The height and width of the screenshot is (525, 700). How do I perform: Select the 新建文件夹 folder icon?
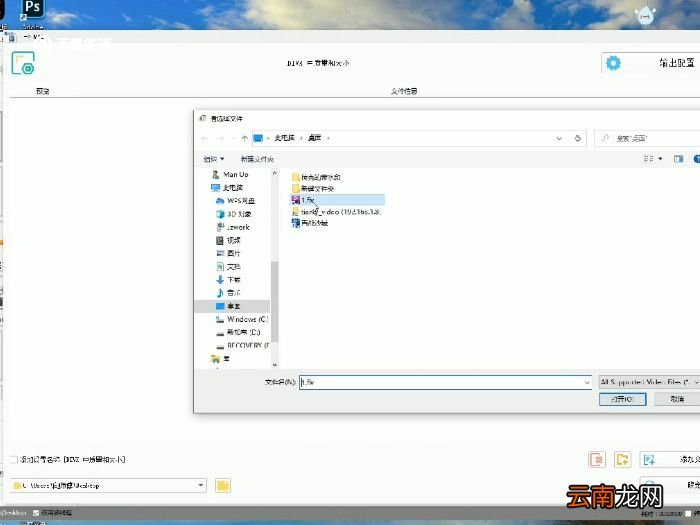point(296,188)
